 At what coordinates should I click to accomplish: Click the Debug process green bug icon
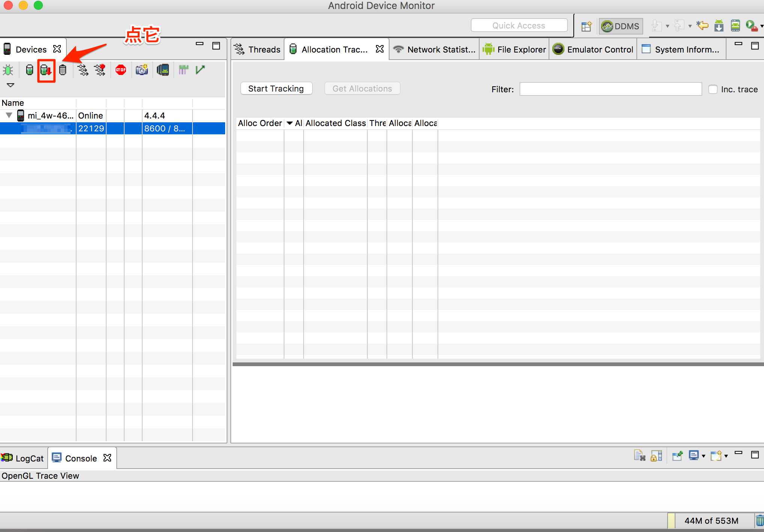(8, 70)
